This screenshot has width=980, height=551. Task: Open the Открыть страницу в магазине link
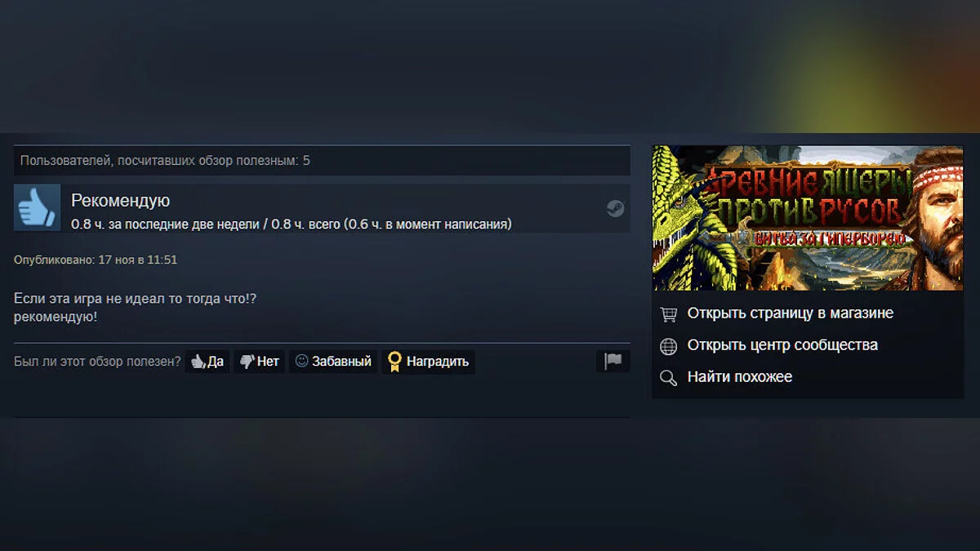pos(790,313)
